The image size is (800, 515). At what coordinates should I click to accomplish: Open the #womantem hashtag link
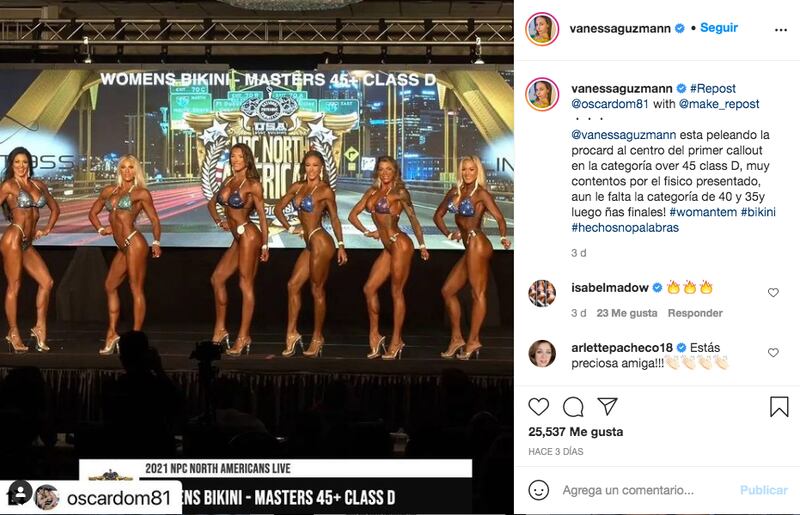pos(703,212)
